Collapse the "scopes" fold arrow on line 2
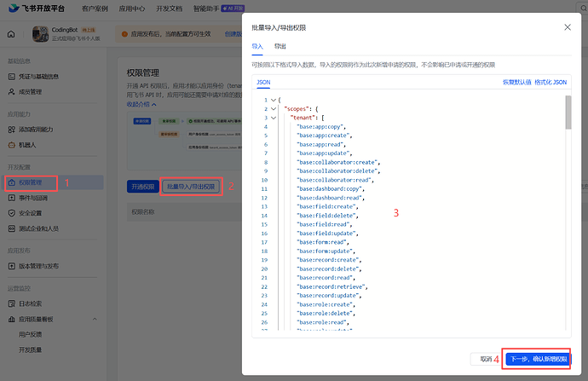 point(274,109)
